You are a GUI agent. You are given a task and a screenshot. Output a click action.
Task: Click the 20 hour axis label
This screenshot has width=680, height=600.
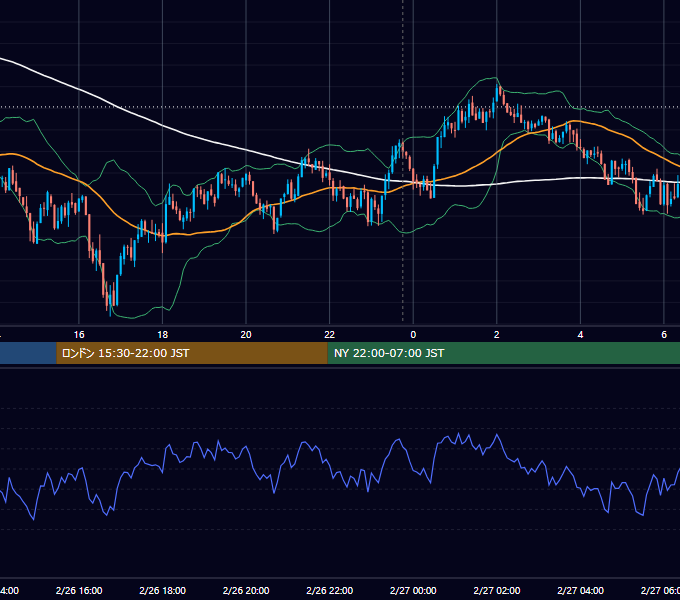pos(246,335)
